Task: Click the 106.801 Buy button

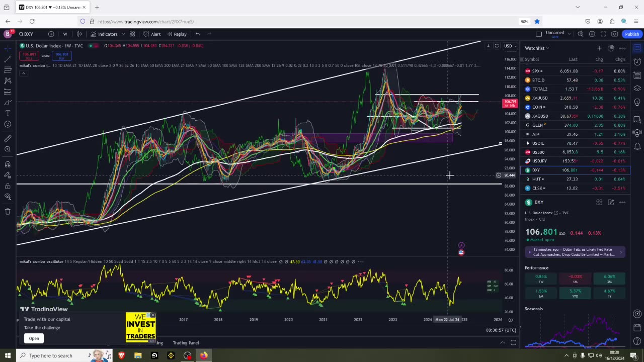Action: pos(61,56)
